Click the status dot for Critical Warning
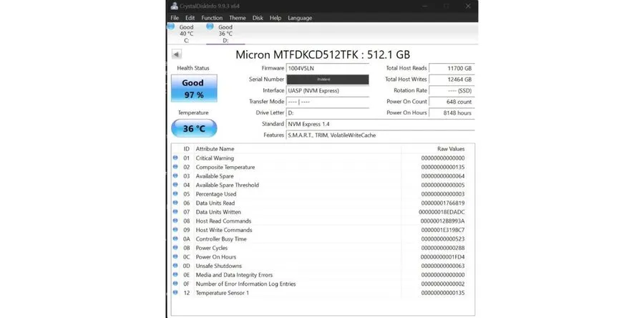Viewport: 644px width, 318px height. [x=175, y=158]
